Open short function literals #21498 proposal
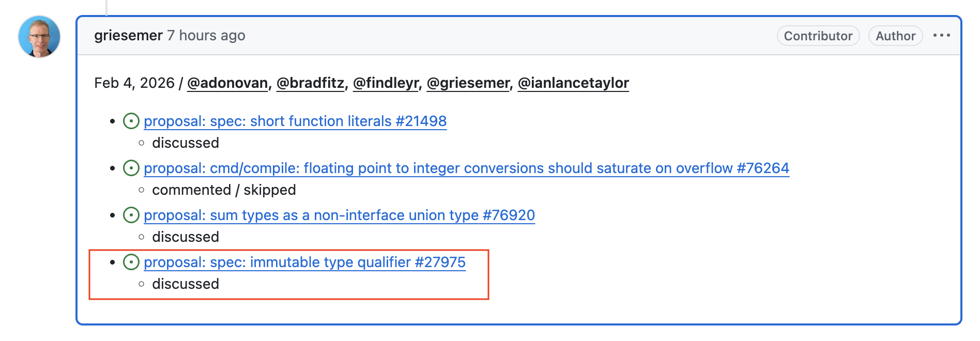This screenshot has height=341, width=980. pyautogui.click(x=295, y=121)
